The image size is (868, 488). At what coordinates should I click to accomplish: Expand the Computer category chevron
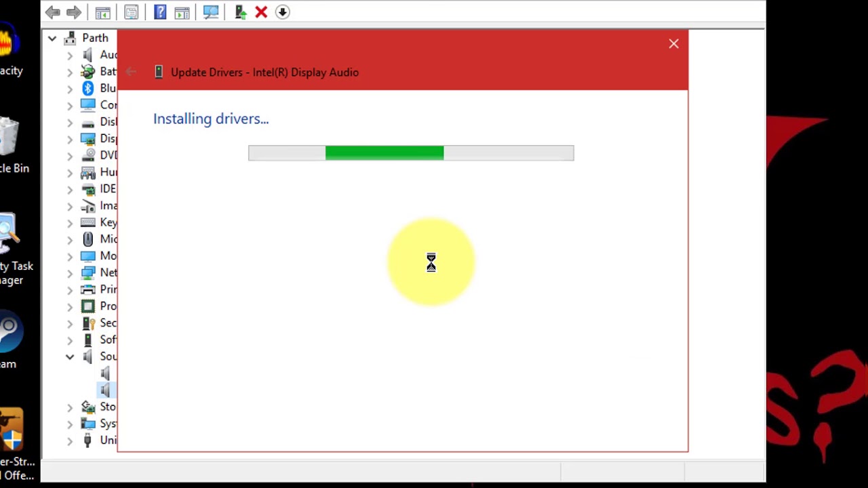[x=70, y=105]
